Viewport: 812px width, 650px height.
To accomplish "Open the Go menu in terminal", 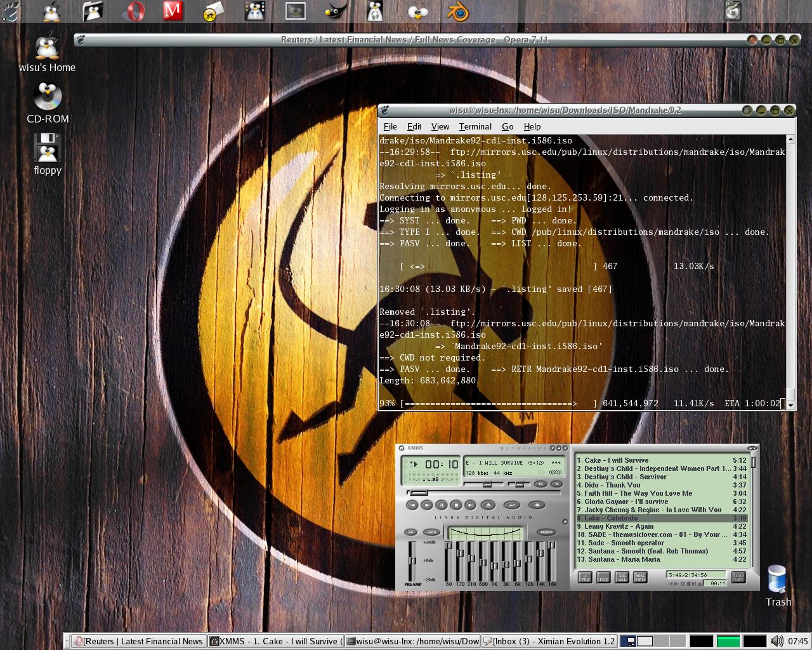I will tap(507, 126).
